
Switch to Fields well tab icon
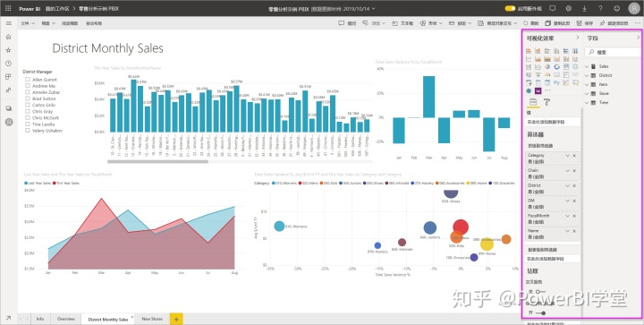(533, 102)
